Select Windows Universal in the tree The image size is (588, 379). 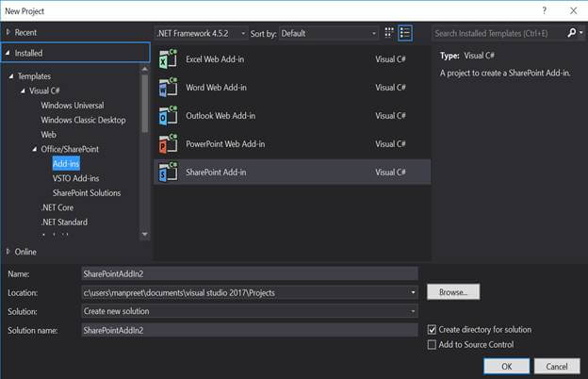[73, 106]
